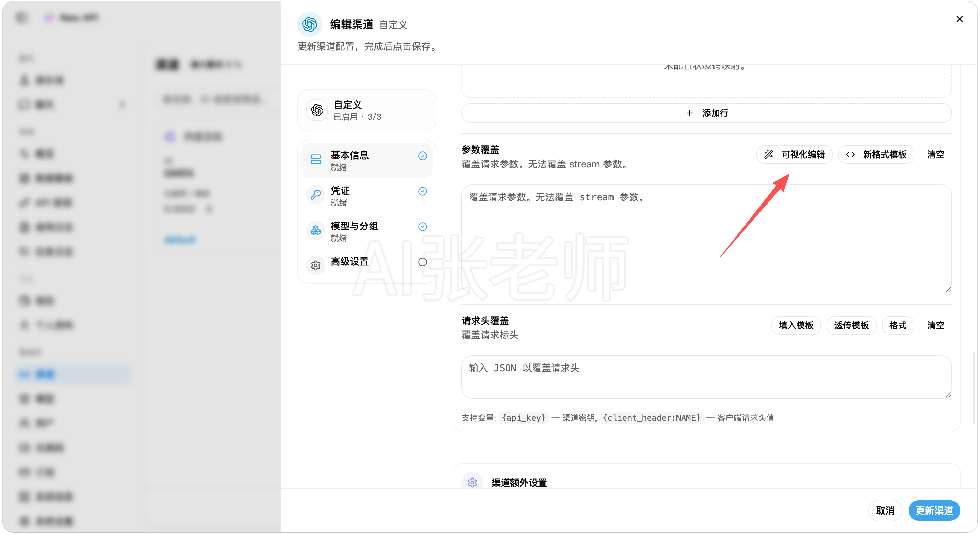This screenshot has height=535, width=980.
Task: Click the OpenAI logo beside 编辑渠道 title
Action: coord(309,25)
